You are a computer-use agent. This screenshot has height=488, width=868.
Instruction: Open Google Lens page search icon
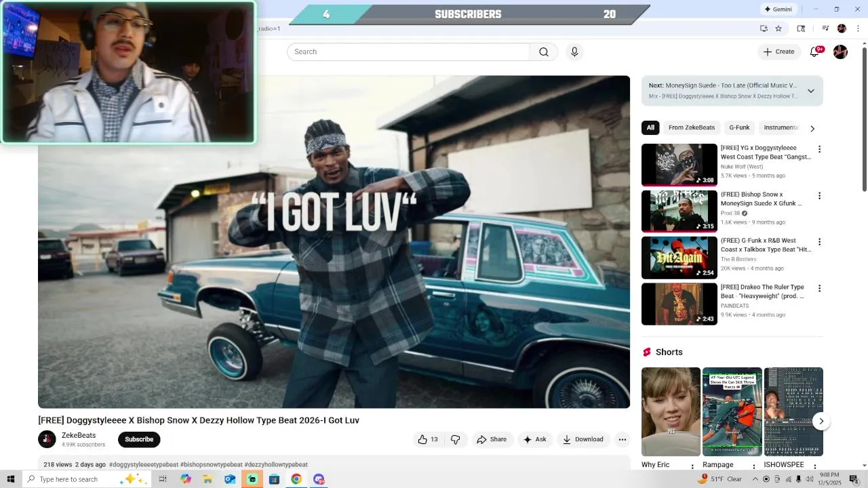click(801, 28)
